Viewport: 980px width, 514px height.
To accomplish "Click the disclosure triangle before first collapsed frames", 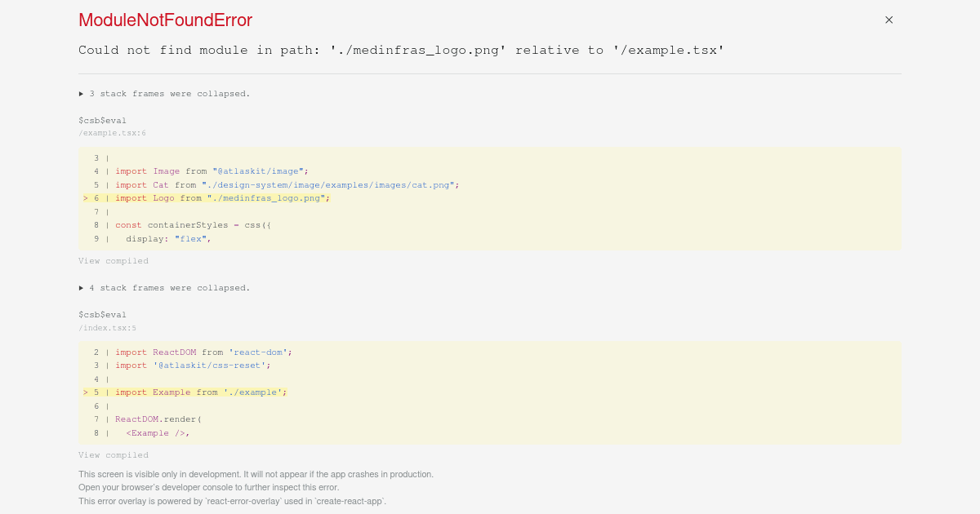I will point(81,93).
